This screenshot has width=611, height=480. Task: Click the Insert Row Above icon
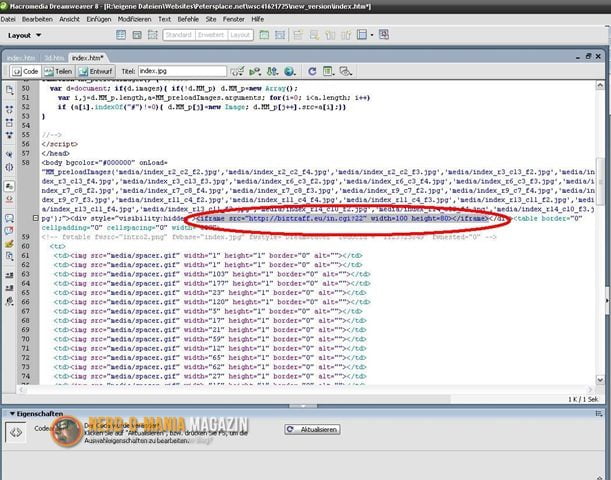coord(298,35)
